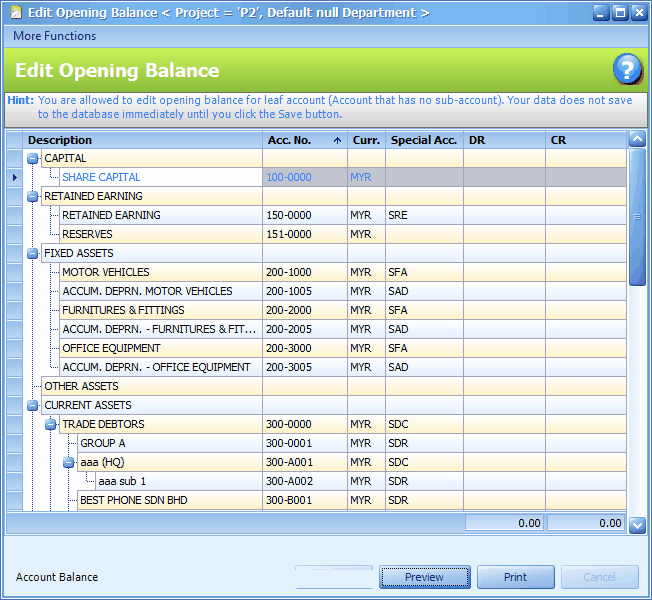
Task: Collapse the TRADE DEBTORS node
Action: [x=50, y=425]
